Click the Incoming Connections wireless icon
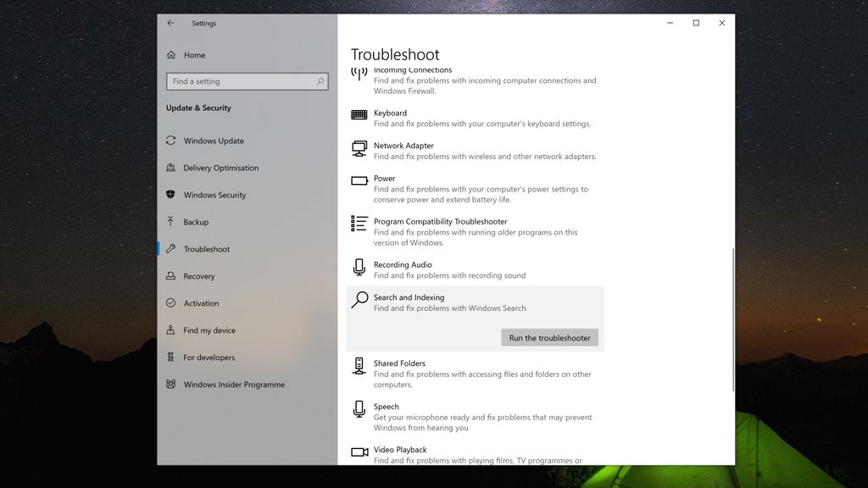The width and height of the screenshot is (868, 488). (x=359, y=75)
